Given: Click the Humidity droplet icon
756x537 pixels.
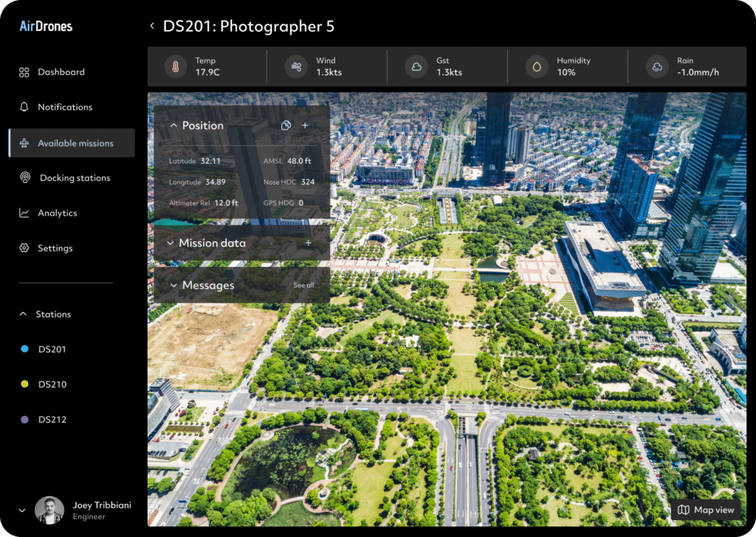Looking at the screenshot, I should pos(537,67).
